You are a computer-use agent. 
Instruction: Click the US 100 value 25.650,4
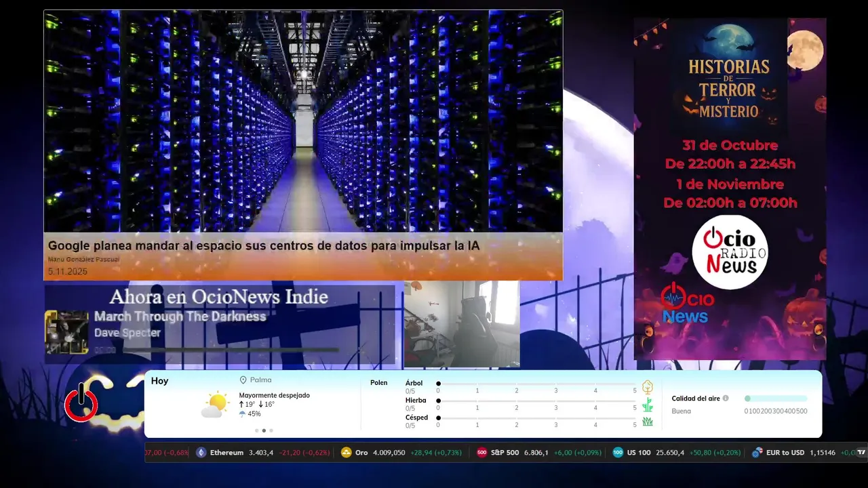coord(670,453)
